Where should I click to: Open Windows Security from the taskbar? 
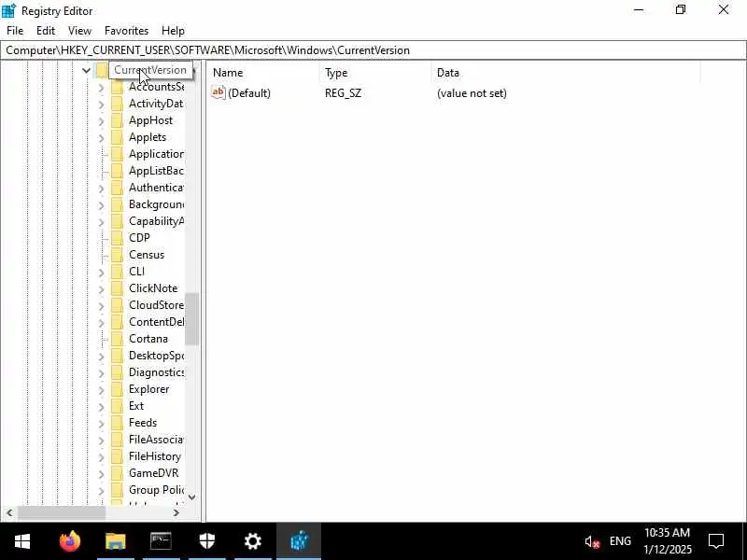click(206, 541)
